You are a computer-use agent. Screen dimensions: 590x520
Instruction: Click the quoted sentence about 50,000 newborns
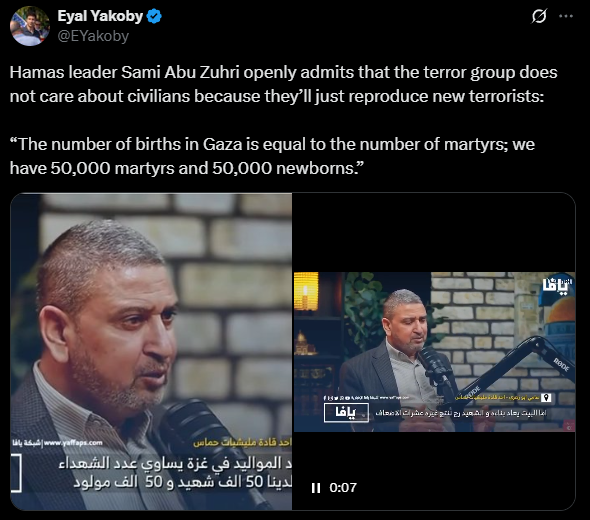[272, 156]
